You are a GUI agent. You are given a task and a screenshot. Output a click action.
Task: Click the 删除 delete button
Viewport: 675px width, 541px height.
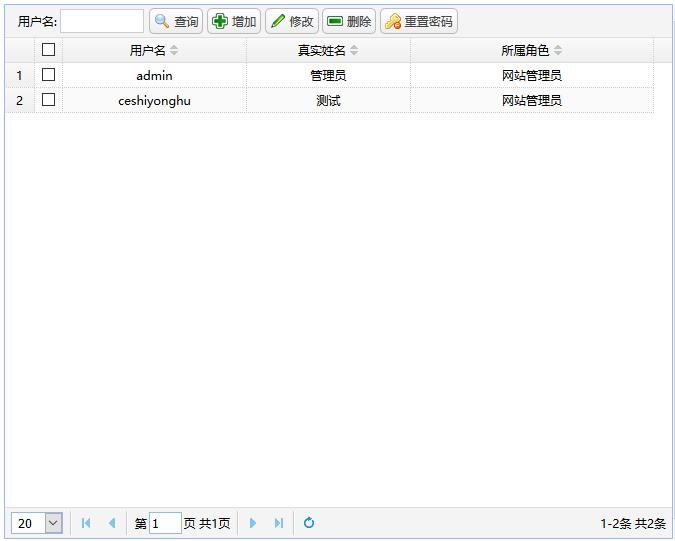coord(349,21)
